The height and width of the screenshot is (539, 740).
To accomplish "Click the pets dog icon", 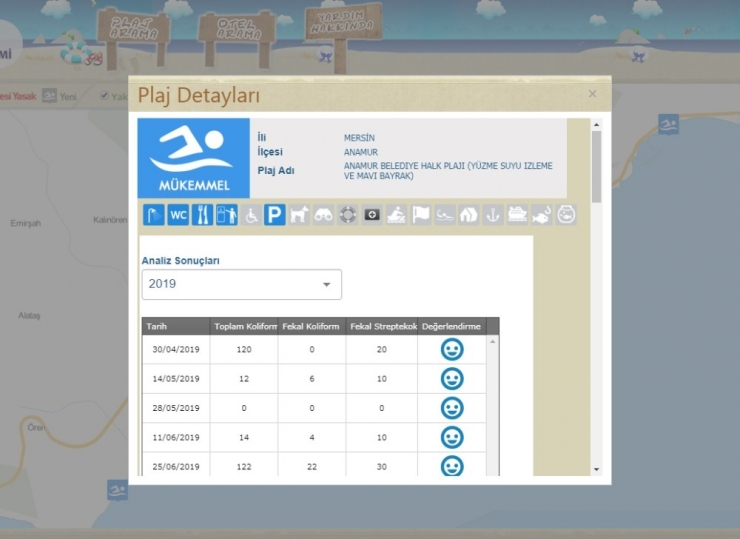I will [x=299, y=214].
